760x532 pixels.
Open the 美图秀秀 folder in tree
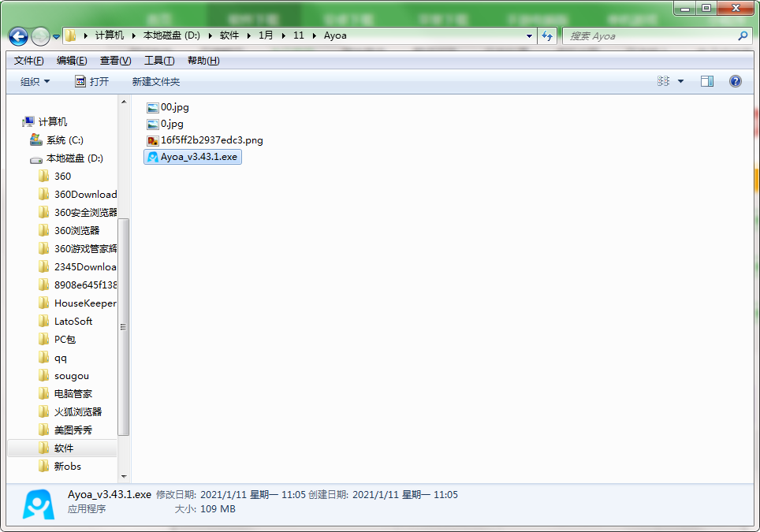pyautogui.click(x=65, y=430)
